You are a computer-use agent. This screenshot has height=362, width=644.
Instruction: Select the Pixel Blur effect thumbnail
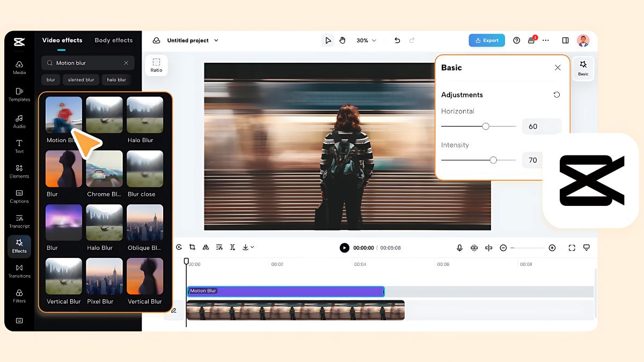tap(104, 276)
